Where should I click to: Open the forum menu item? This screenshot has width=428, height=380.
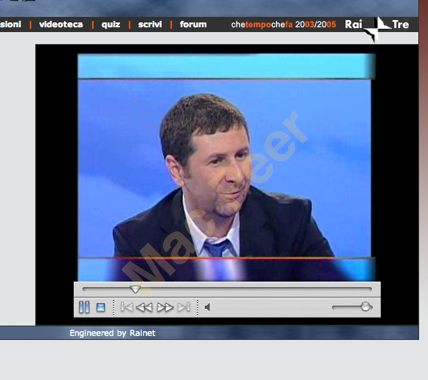pos(193,24)
